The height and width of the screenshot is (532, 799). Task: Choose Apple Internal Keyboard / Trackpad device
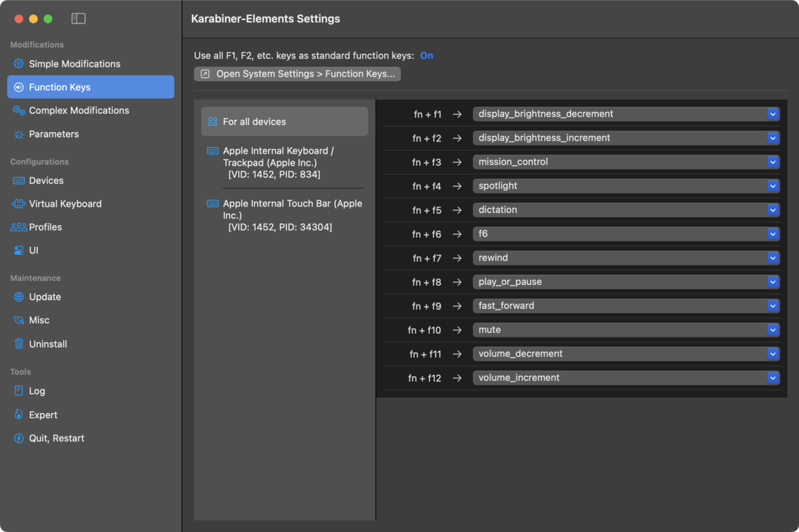coord(284,162)
